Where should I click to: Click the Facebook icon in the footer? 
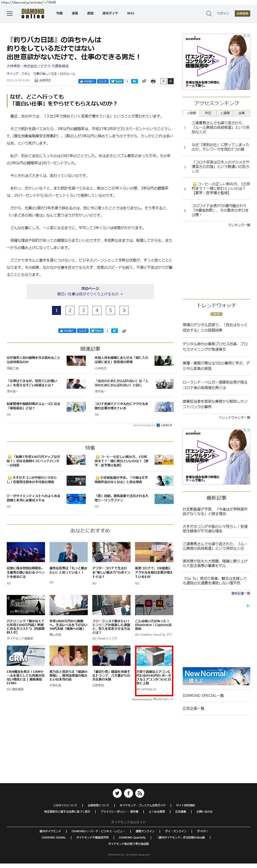(x=128, y=793)
